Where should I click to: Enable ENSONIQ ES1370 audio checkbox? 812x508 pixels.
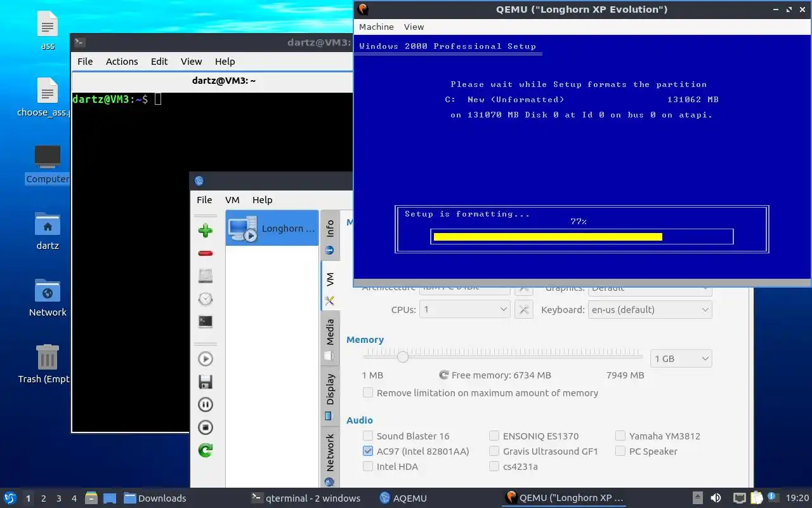494,436
